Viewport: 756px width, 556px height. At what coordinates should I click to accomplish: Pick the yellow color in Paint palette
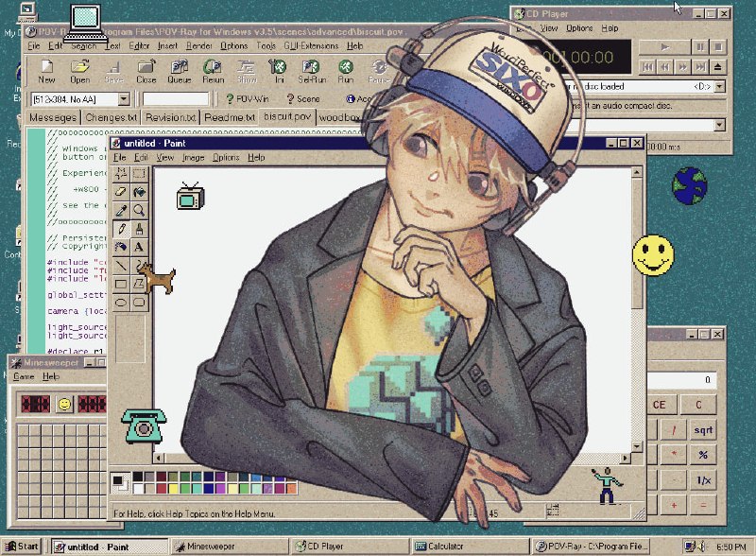(174, 489)
